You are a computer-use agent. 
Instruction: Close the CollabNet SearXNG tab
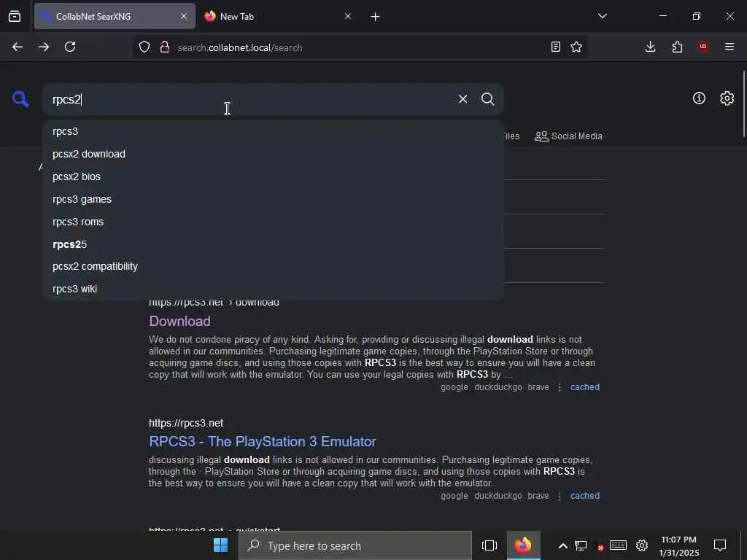click(183, 16)
